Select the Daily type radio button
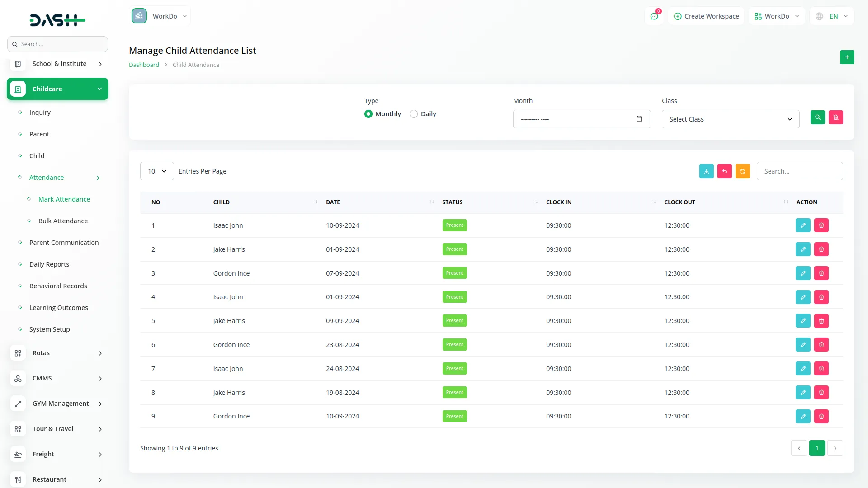This screenshot has height=488, width=868. [414, 114]
